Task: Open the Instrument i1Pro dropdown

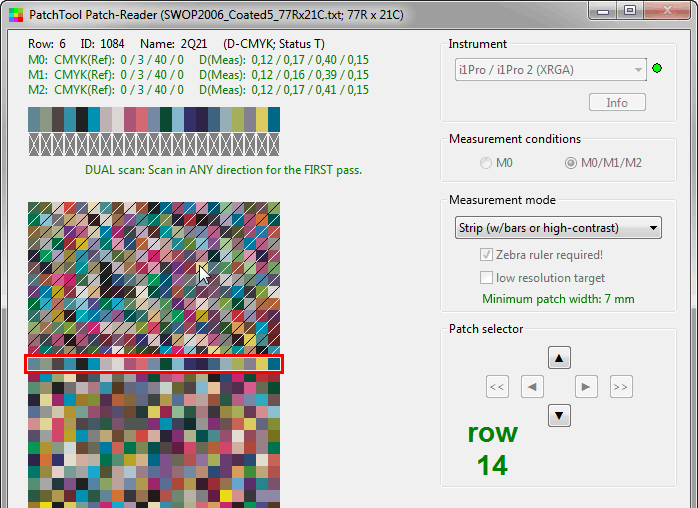Action: (547, 69)
